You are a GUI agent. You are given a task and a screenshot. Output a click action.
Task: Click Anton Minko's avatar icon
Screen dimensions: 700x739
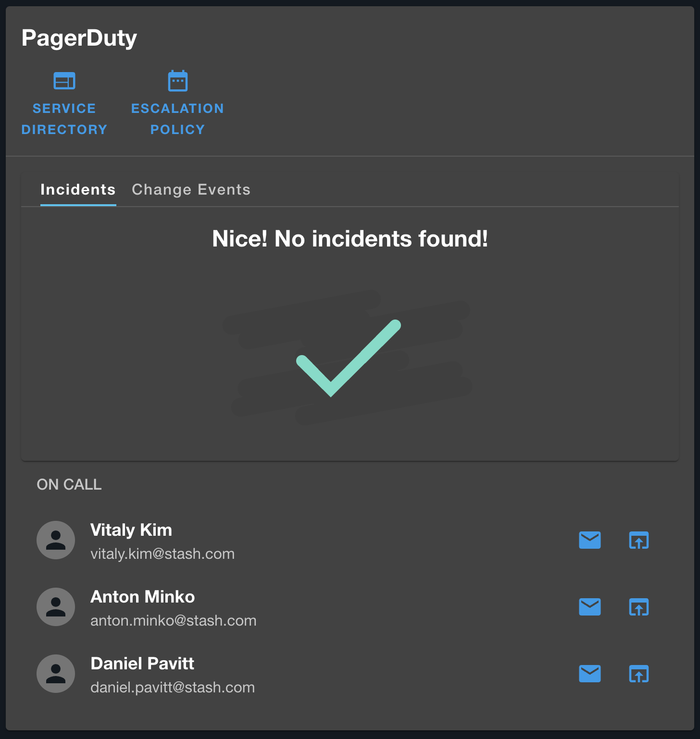56,607
